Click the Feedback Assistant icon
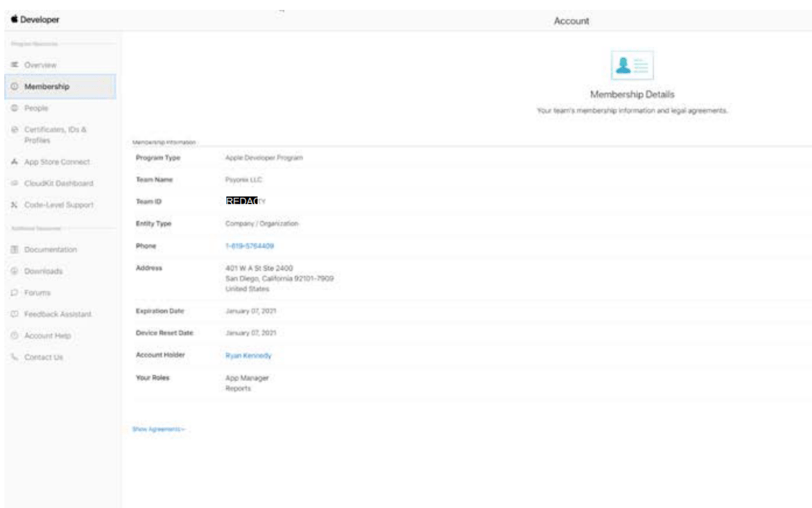 point(15,314)
